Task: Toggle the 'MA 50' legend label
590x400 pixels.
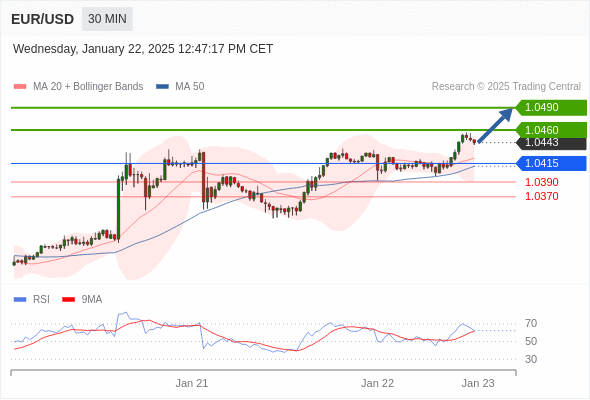Action: pyautogui.click(x=190, y=87)
